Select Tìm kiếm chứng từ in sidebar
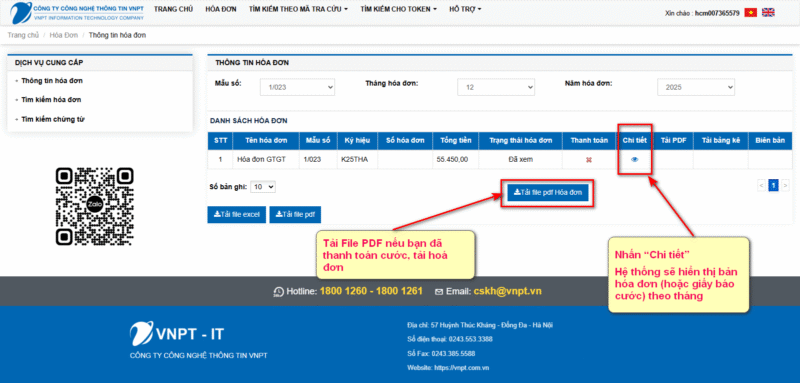 [53, 119]
